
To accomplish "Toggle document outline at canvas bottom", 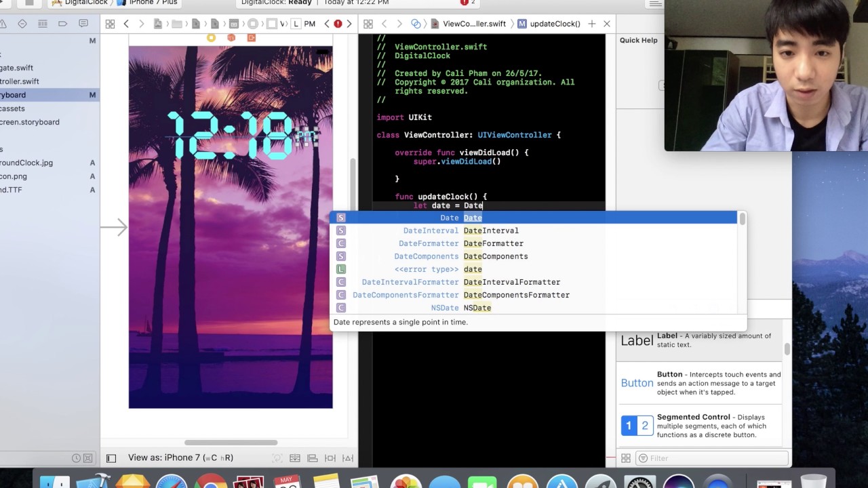I will point(111,458).
